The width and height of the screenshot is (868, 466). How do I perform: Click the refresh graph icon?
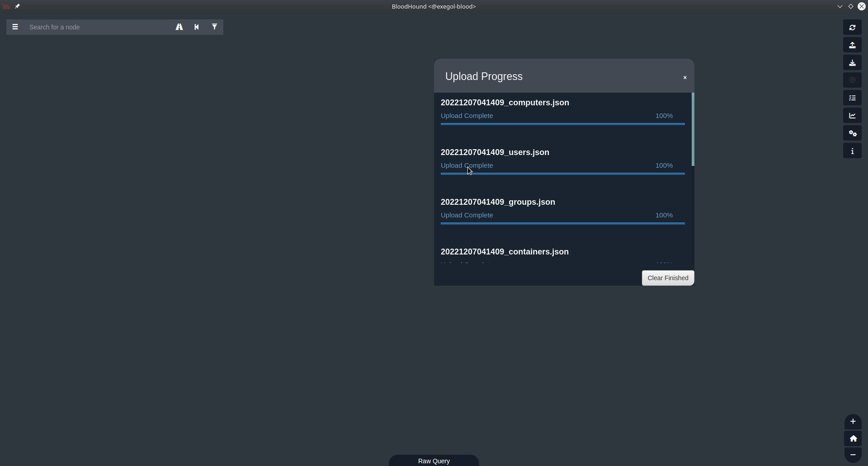852,28
